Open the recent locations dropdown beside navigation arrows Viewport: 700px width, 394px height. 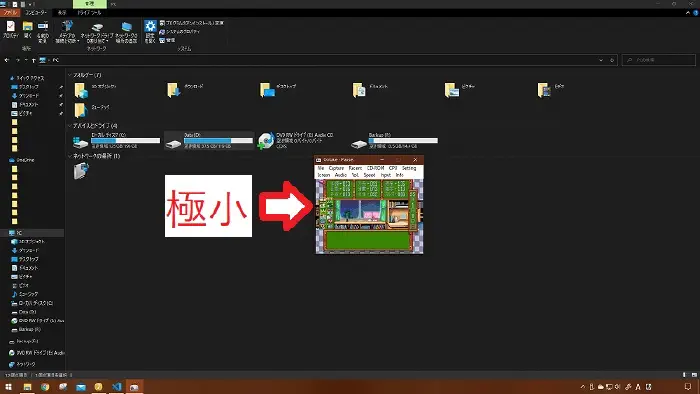coord(26,60)
